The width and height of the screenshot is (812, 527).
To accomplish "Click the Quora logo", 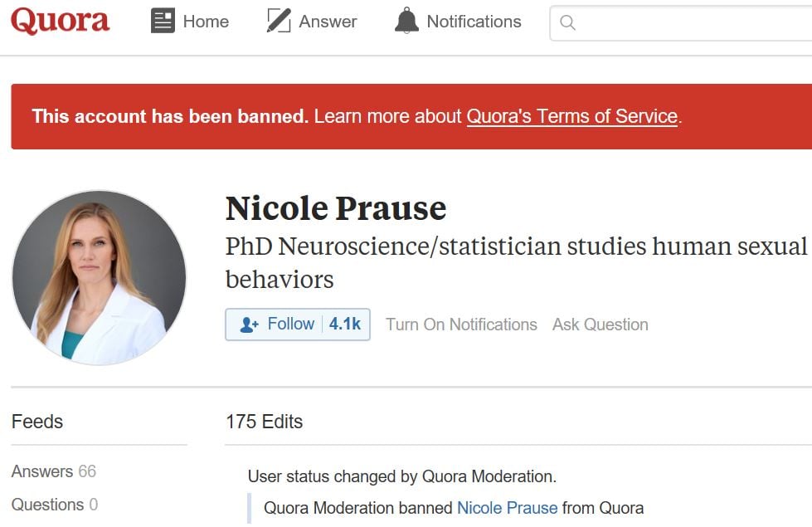I will click(60, 22).
